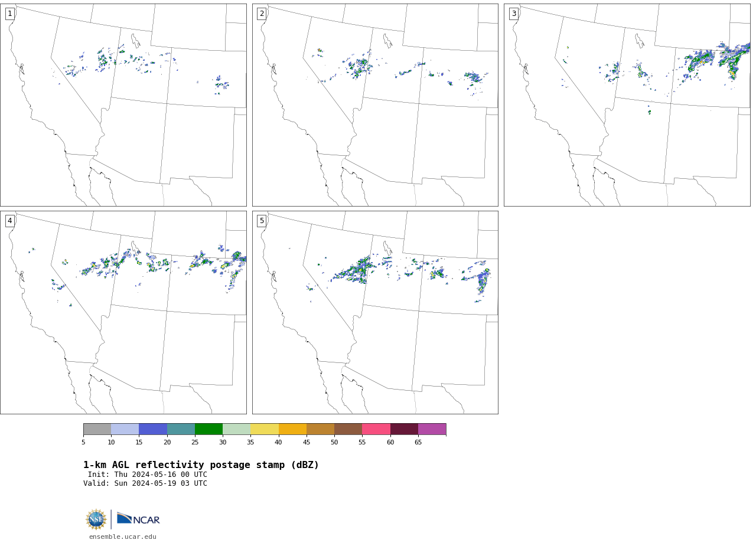Image resolution: width=756 pixels, height=543 pixels.
Task: Click the NCAR logo
Action: (138, 519)
